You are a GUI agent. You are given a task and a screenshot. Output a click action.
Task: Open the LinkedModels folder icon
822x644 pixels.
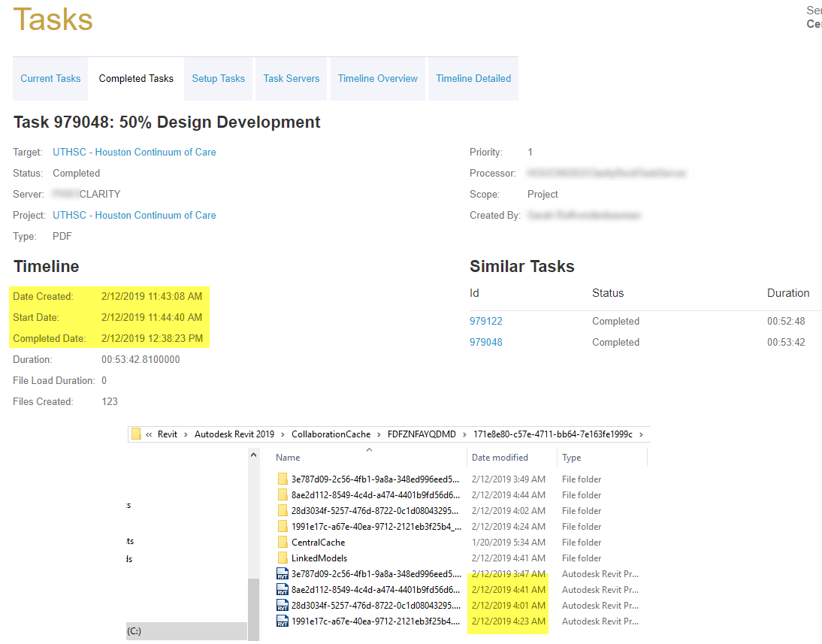283,558
